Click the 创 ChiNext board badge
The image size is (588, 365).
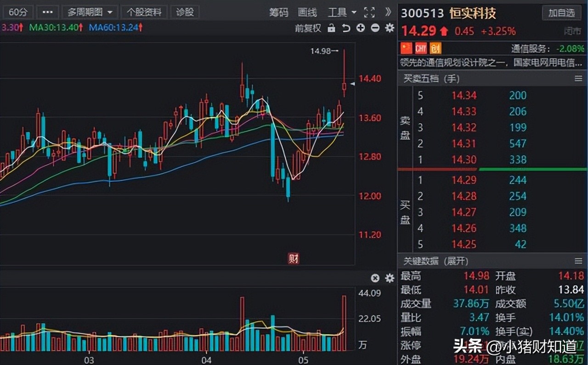435,48
